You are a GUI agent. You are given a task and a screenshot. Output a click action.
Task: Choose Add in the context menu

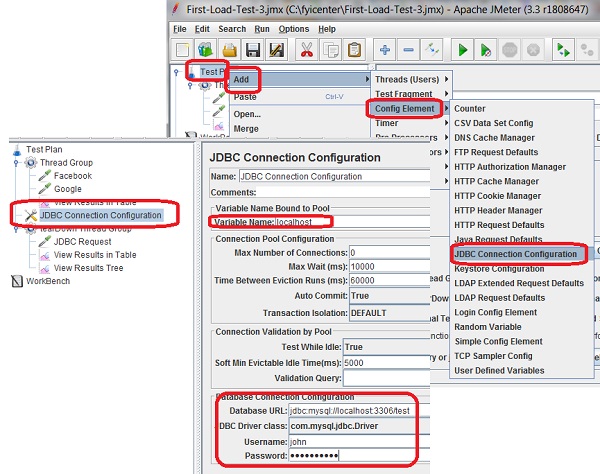(300, 80)
